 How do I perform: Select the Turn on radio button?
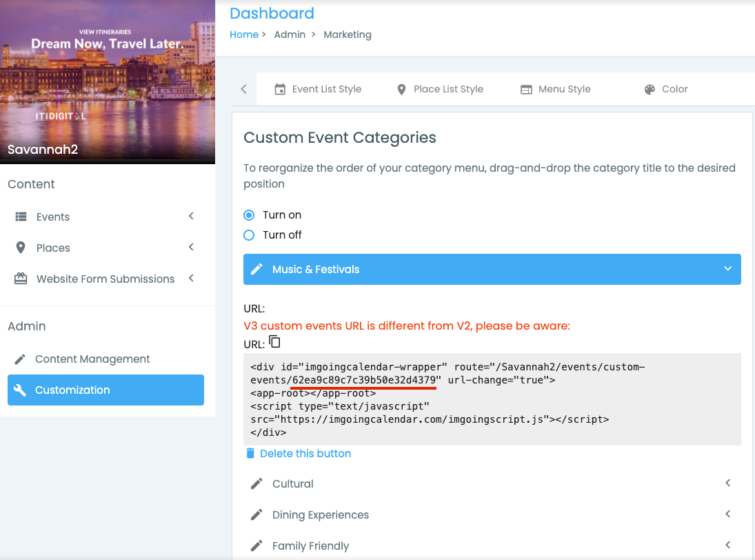249,214
